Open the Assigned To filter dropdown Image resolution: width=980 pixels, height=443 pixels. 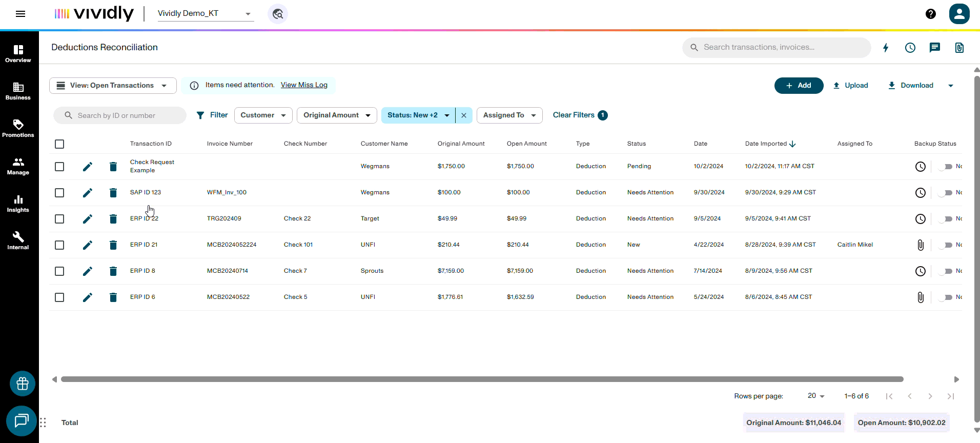(509, 115)
